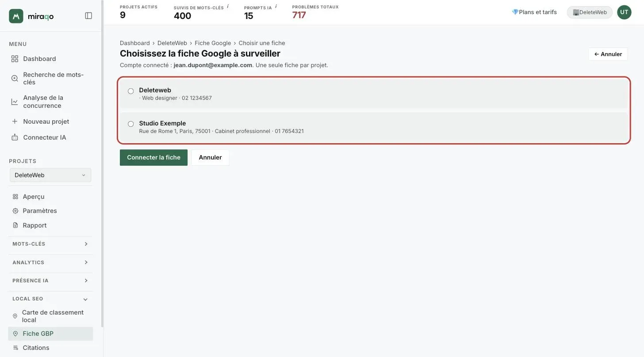Image resolution: width=644 pixels, height=357 pixels.
Task: Click info icon next to Suivis de mots-clés
Action: [228, 7]
